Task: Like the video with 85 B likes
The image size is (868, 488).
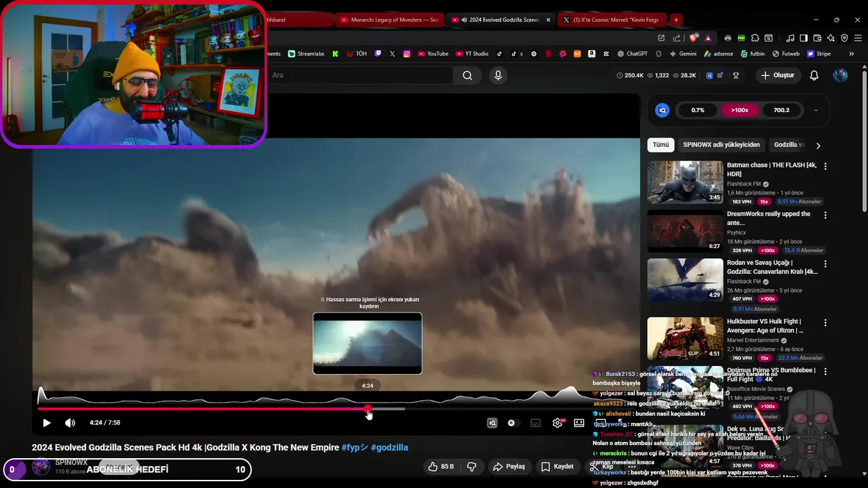Action: click(x=440, y=466)
